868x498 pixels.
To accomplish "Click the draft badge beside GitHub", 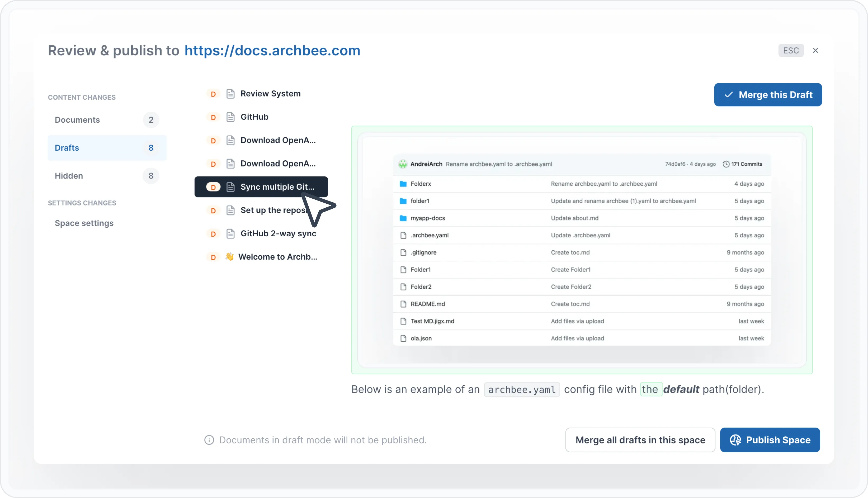I will (213, 117).
